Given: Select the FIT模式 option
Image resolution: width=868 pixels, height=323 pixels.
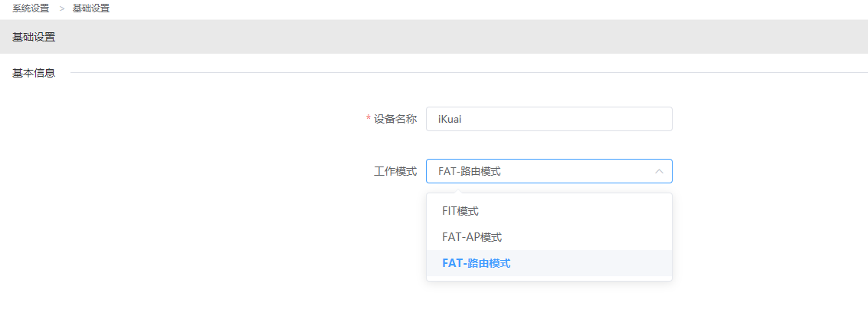Looking at the screenshot, I should (x=549, y=210).
